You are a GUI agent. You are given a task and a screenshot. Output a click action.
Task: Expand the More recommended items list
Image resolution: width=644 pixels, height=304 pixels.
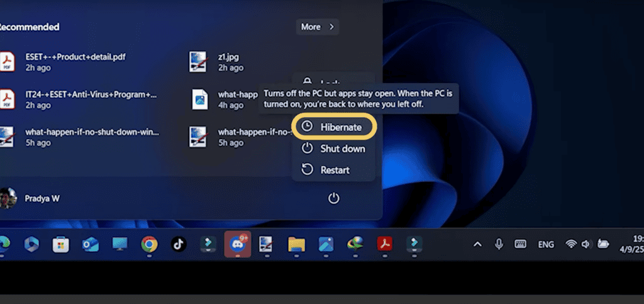pyautogui.click(x=318, y=27)
